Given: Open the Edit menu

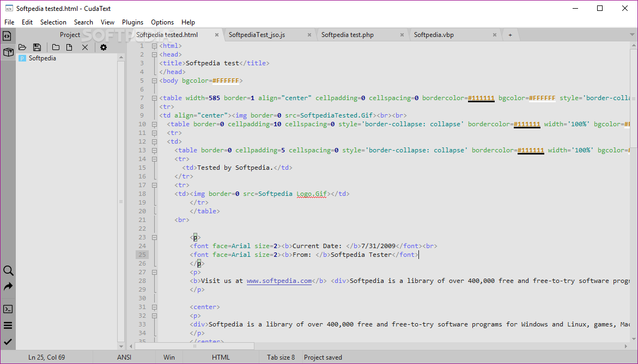Looking at the screenshot, I should pyautogui.click(x=27, y=22).
